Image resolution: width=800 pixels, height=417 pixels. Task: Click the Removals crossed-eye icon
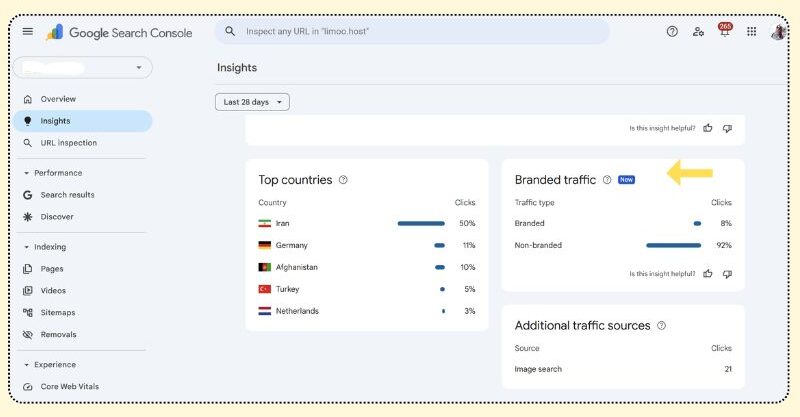pyautogui.click(x=28, y=335)
